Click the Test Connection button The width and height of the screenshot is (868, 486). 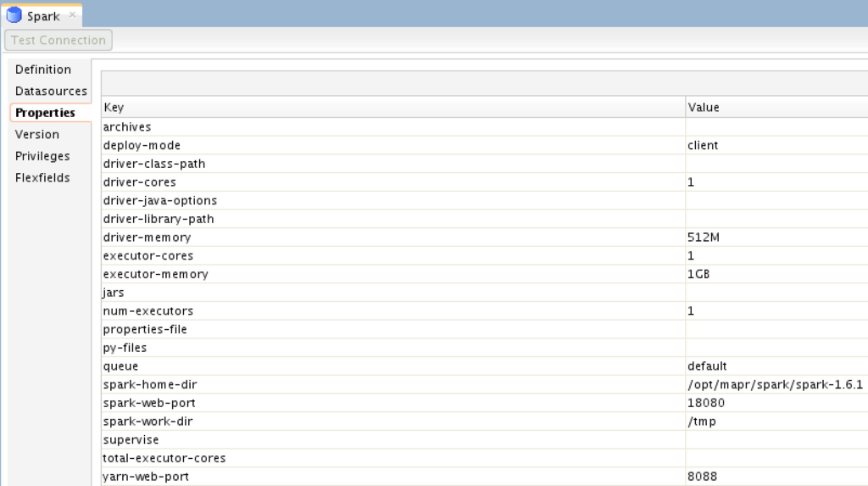(x=58, y=40)
